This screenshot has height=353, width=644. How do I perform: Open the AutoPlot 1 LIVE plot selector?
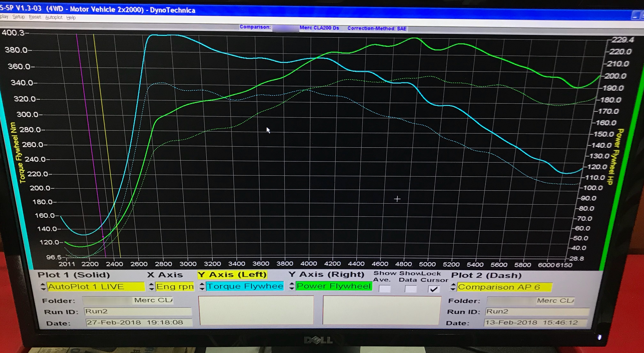[96, 287]
